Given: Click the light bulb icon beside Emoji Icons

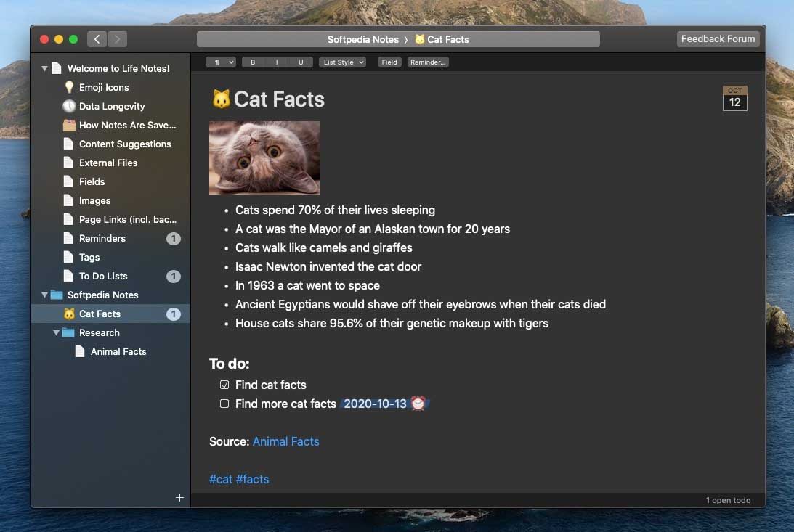Looking at the screenshot, I should coord(69,88).
